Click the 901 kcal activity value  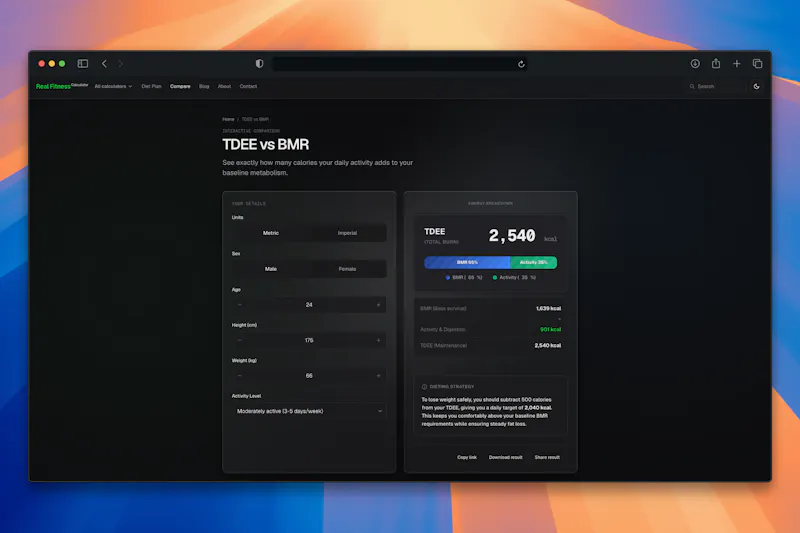(x=551, y=329)
